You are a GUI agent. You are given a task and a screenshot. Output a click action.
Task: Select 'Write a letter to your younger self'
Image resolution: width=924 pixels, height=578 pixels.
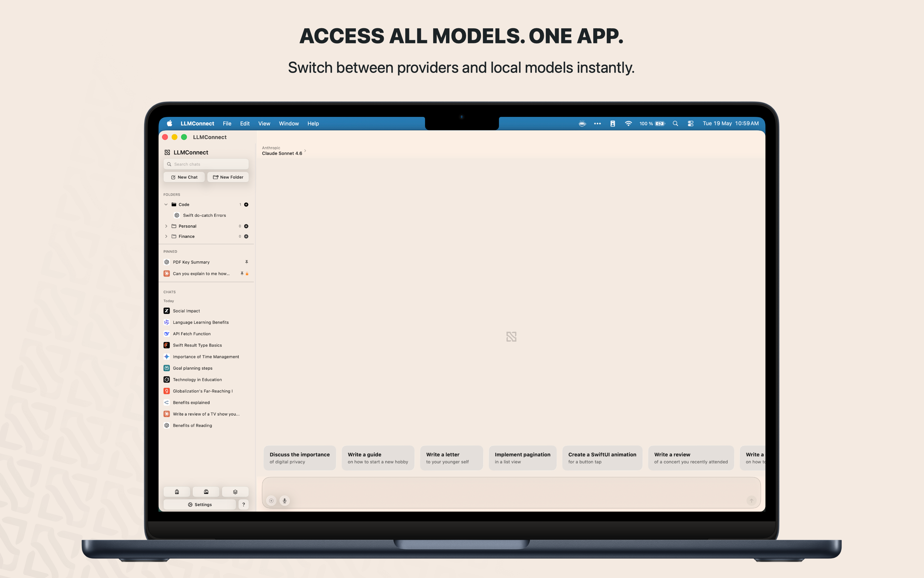pos(451,458)
